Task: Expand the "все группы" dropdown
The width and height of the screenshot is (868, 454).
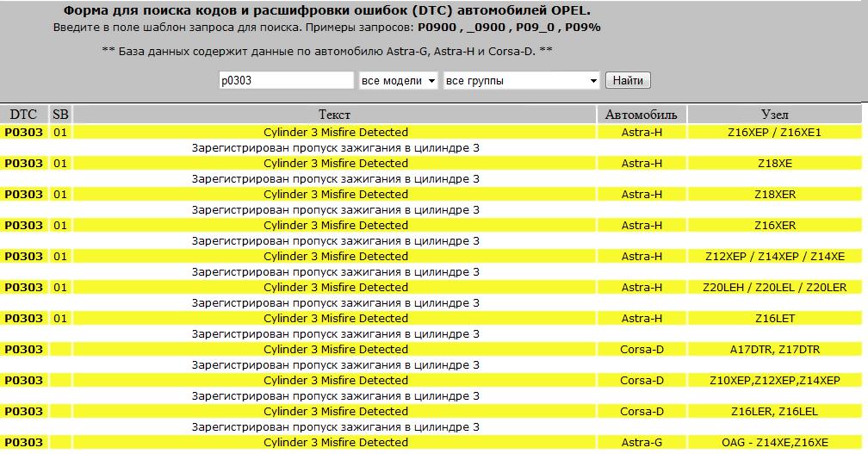Action: 520,80
